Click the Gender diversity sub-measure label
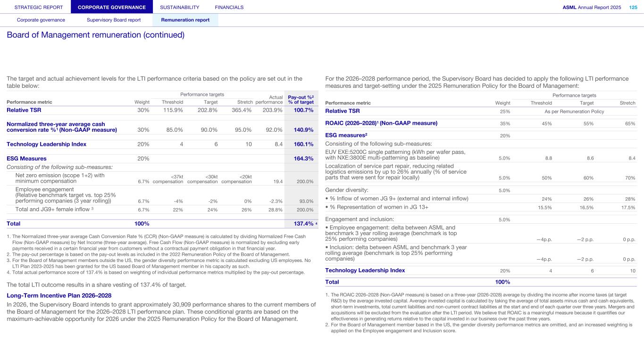This screenshot has width=644, height=363. [x=347, y=190]
